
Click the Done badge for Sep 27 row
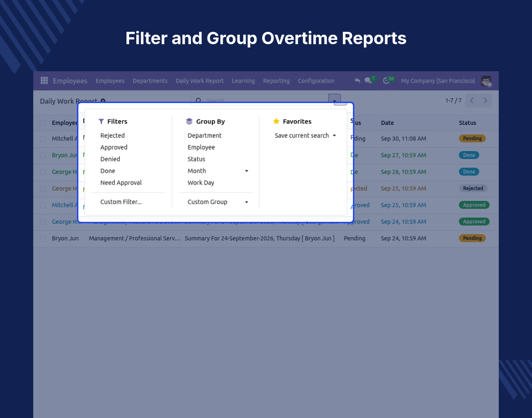(469, 155)
